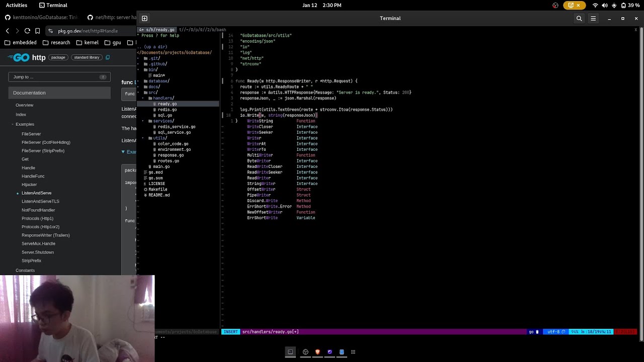Viewport: 644px width, 362px height.
Task: Click the Go logo on pkg.go.dev
Action: click(x=19, y=57)
